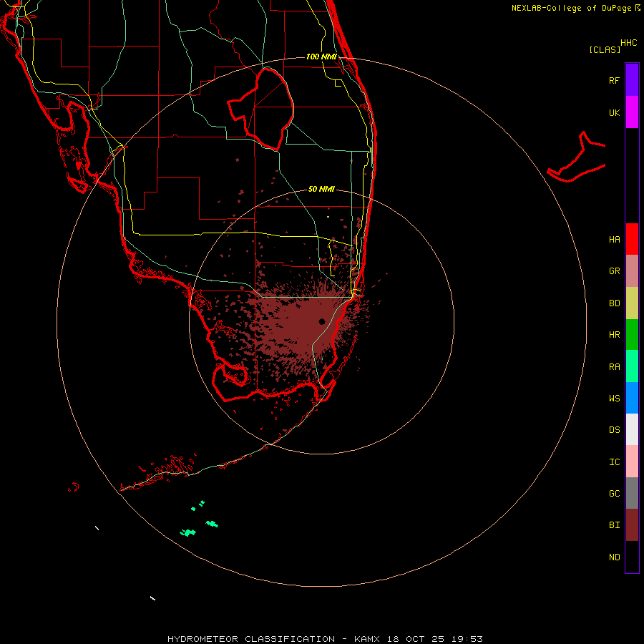
Task: Click the pink GR graupel swatch
Action: click(632, 271)
